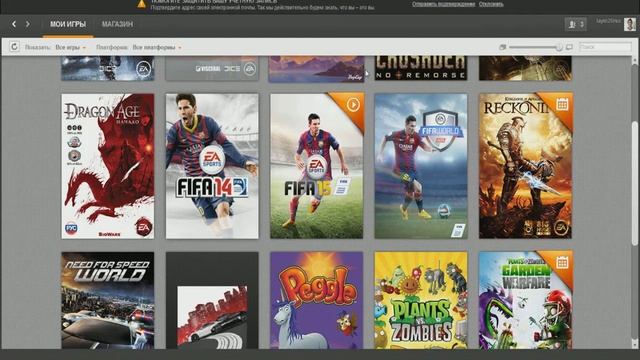Click the large tiles size icon
Image resolution: width=640 pixels, height=360 pixels.
[x=569, y=47]
